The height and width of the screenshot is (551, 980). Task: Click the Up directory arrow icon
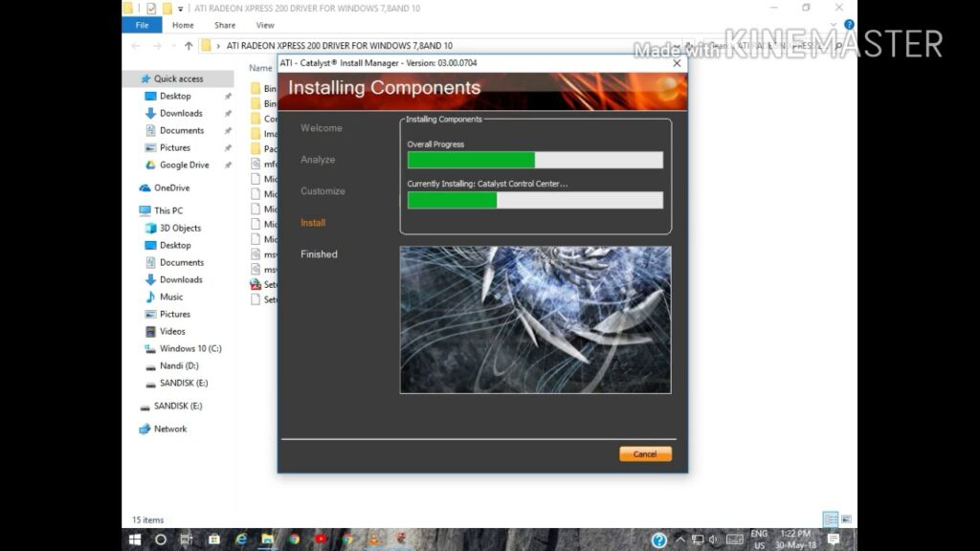[x=189, y=45]
